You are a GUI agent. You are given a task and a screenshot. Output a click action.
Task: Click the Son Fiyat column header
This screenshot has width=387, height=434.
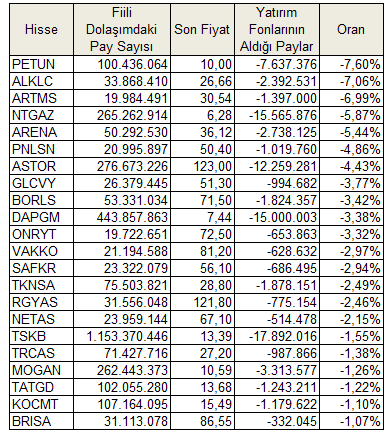[202, 30]
